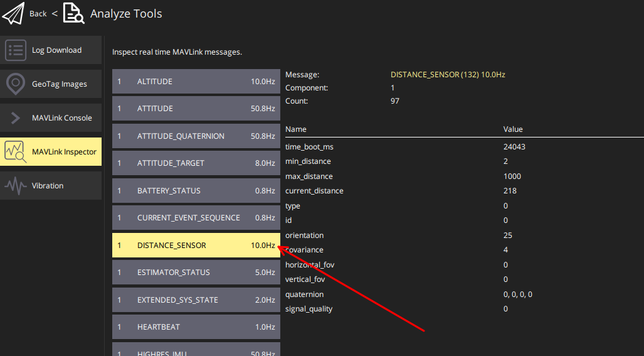Select the CURRENT_EVENT_SEQUENCE message
Screen dimensions: 644x356
tap(196, 218)
